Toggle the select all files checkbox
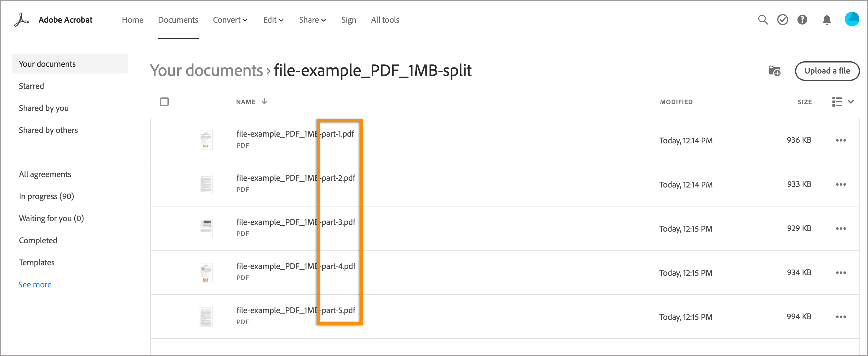This screenshot has width=868, height=356. point(164,102)
